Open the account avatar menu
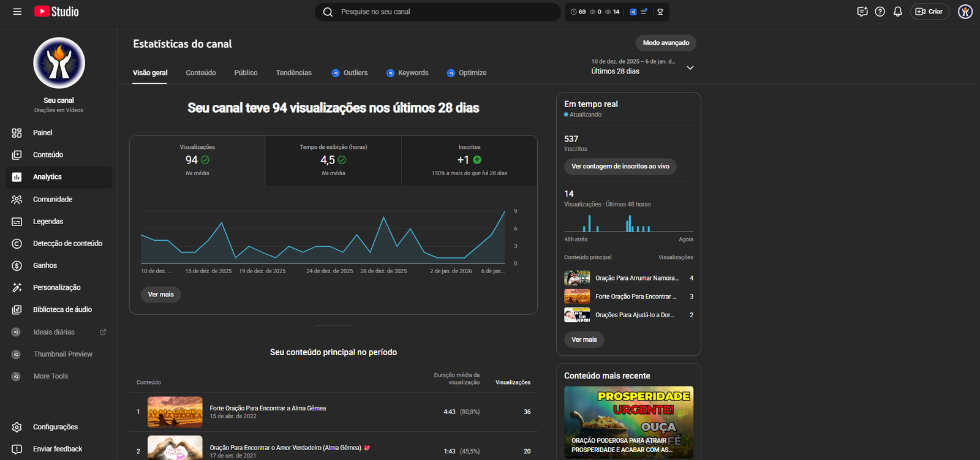 tap(965, 12)
